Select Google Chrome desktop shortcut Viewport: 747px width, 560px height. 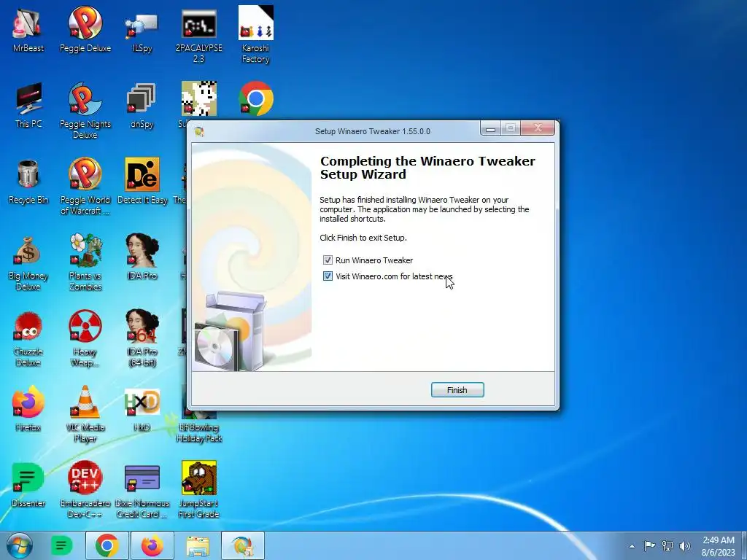click(256, 99)
